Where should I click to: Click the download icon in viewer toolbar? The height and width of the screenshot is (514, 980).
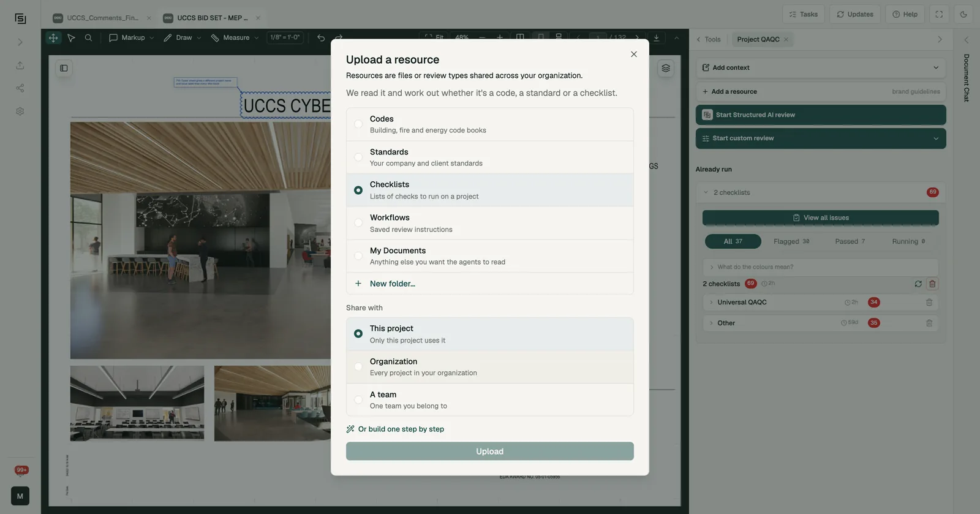(x=656, y=38)
